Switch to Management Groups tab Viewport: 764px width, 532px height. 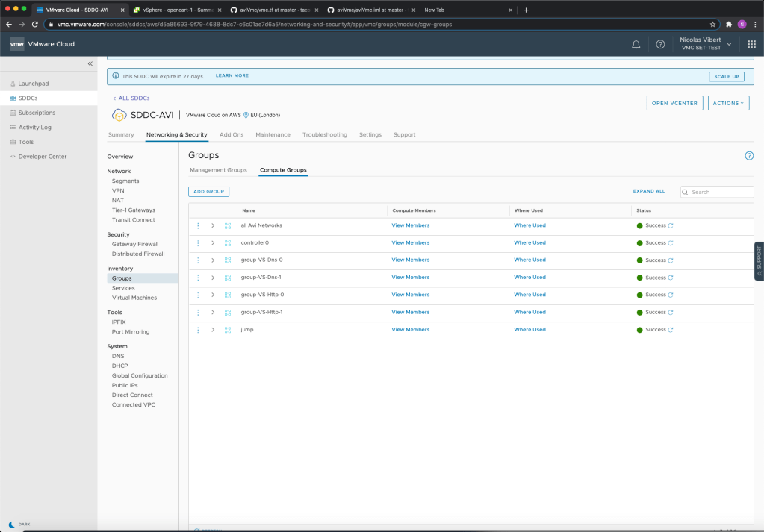click(218, 170)
